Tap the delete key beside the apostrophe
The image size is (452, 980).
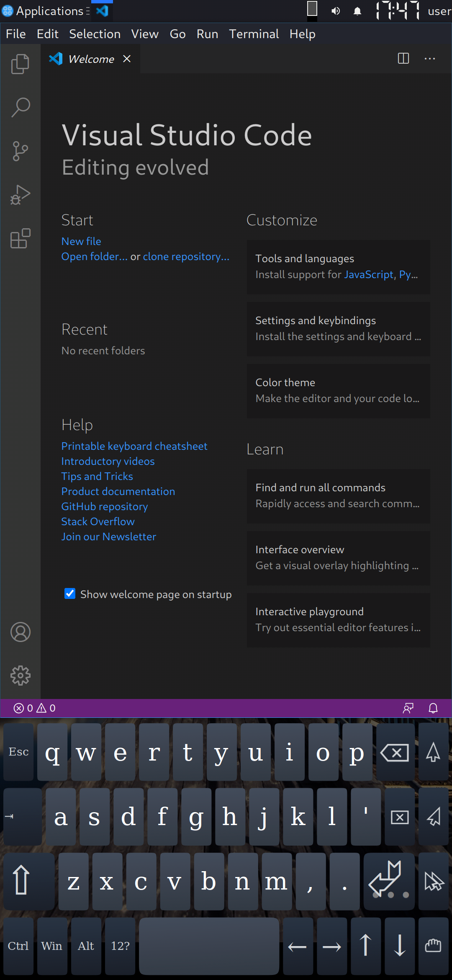[400, 816]
